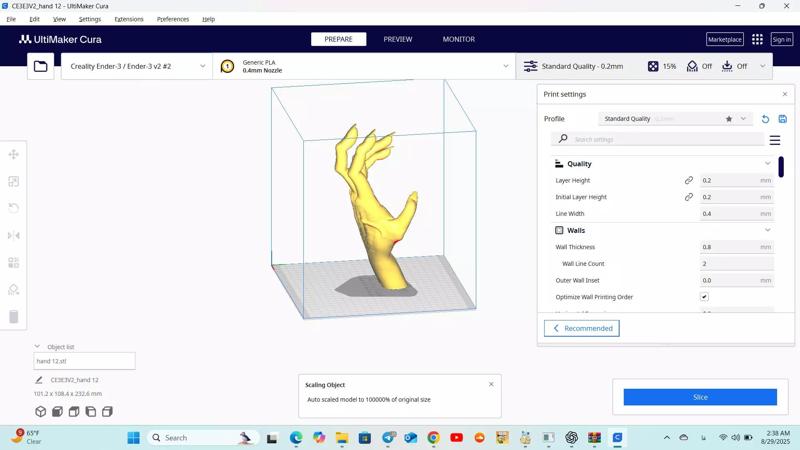The width and height of the screenshot is (800, 450).
Task: Dismiss the Scaling Object notification
Action: [491, 384]
